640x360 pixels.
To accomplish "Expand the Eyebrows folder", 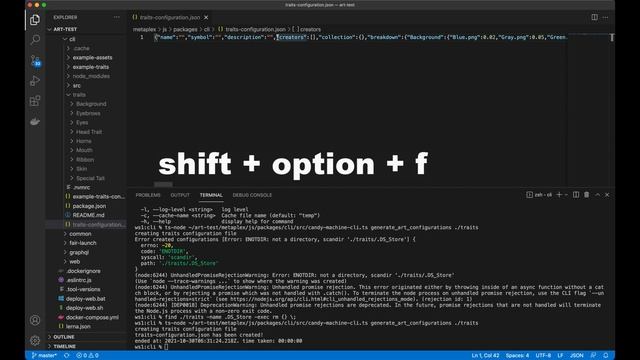I will 86,113.
